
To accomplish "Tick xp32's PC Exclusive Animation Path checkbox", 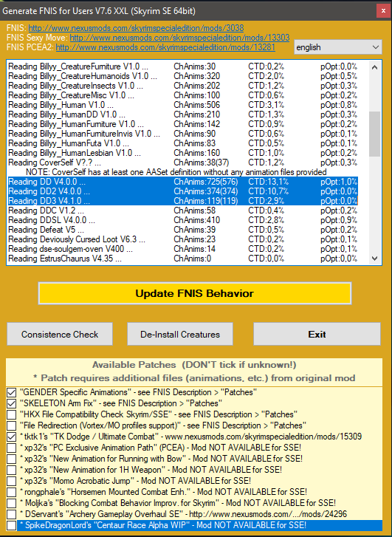I will tap(12, 448).
